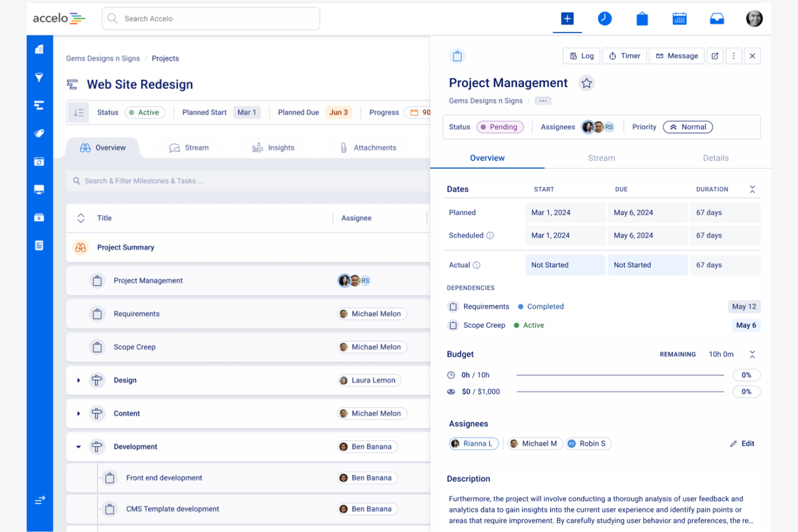The image size is (798, 532).
Task: Expand the Design milestone row
Action: (79, 381)
